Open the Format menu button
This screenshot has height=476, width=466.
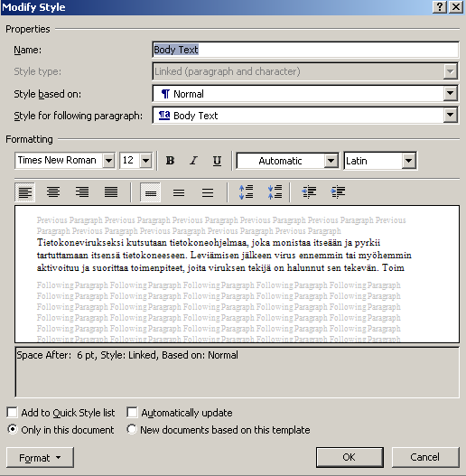point(40,457)
